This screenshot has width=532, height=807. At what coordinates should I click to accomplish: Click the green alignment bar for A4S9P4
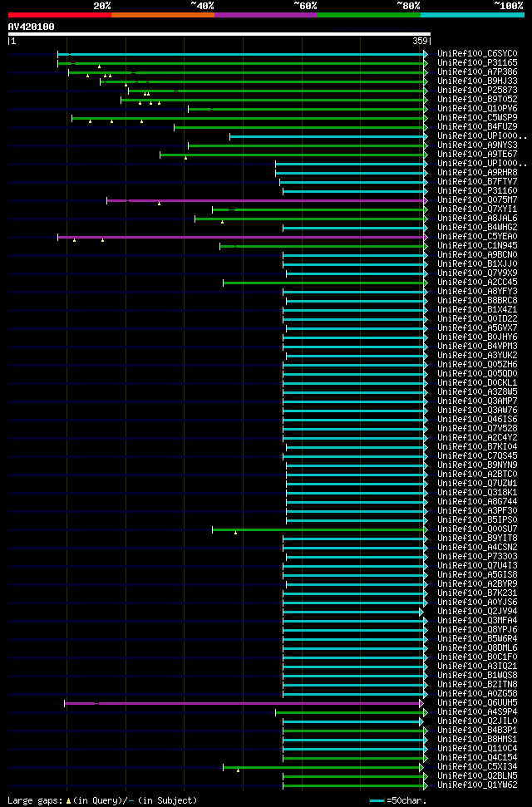(x=349, y=712)
